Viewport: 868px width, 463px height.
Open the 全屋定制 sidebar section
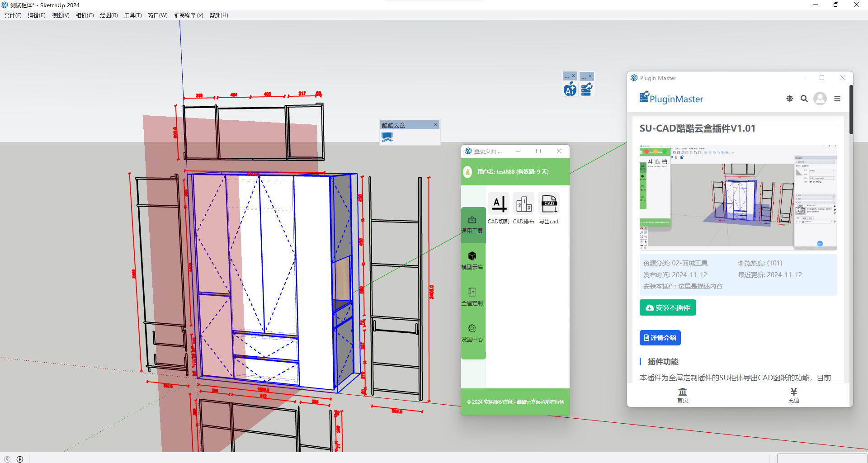pos(472,297)
